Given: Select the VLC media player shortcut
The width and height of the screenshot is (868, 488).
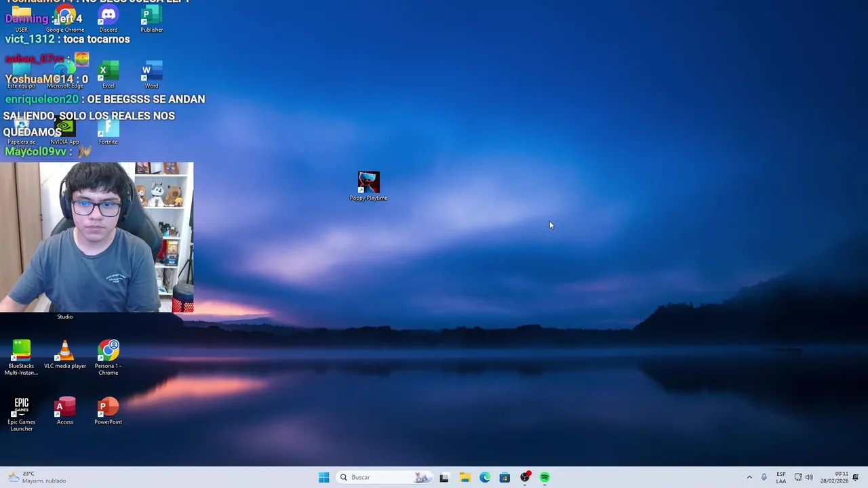Looking at the screenshot, I should point(65,354).
